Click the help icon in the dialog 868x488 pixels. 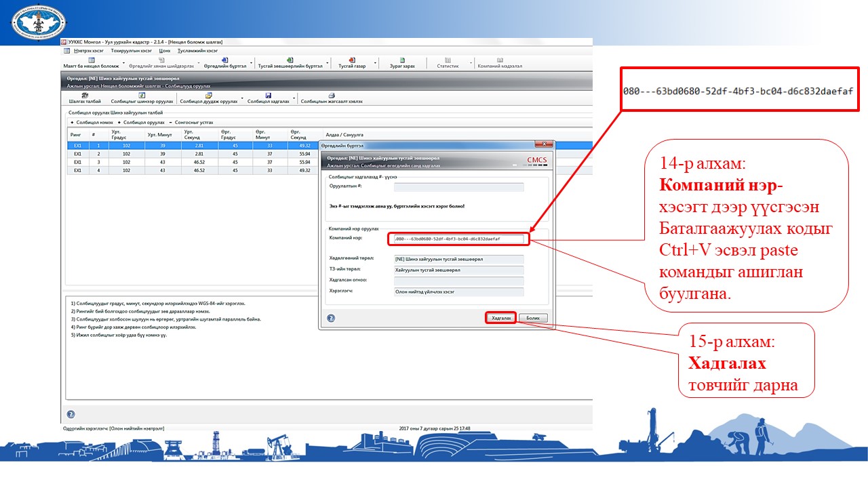330,317
